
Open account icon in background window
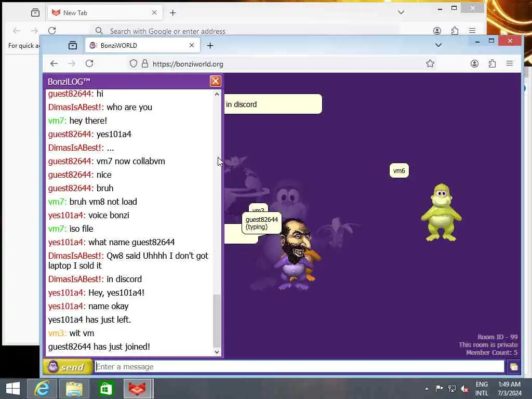pyautogui.click(x=437, y=31)
